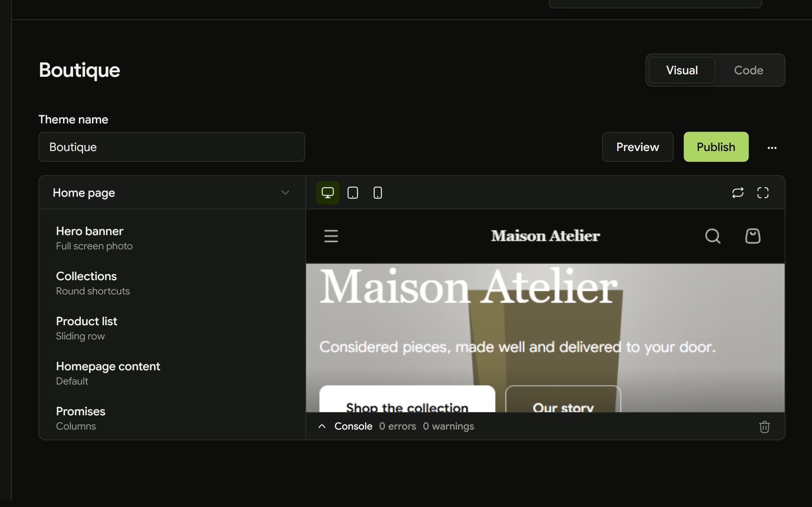
Task: Select the Promises section
Action: tap(172, 418)
